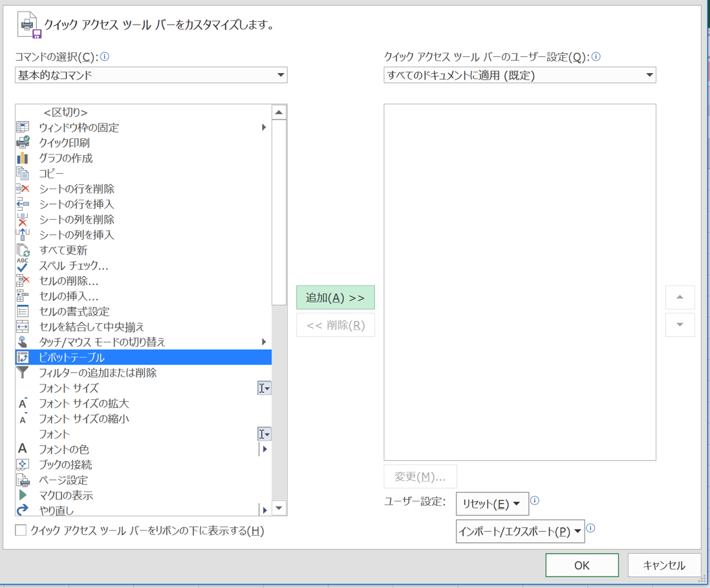Click the 追加(A) >> button

[336, 298]
